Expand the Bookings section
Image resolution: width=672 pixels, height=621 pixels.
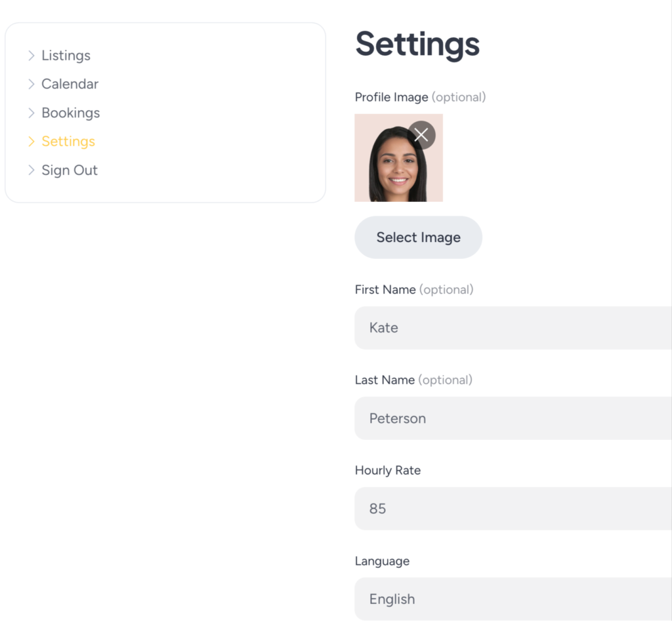click(70, 113)
